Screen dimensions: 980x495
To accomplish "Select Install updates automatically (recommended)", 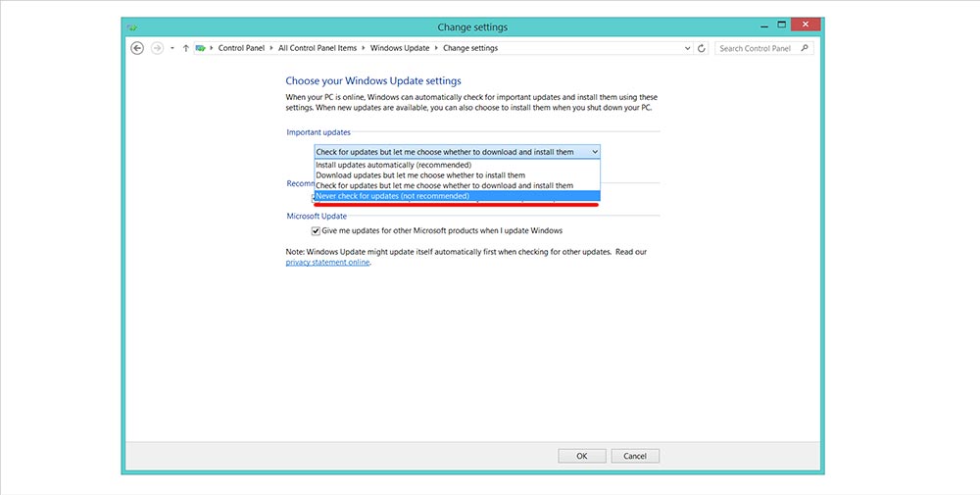I will [457, 165].
